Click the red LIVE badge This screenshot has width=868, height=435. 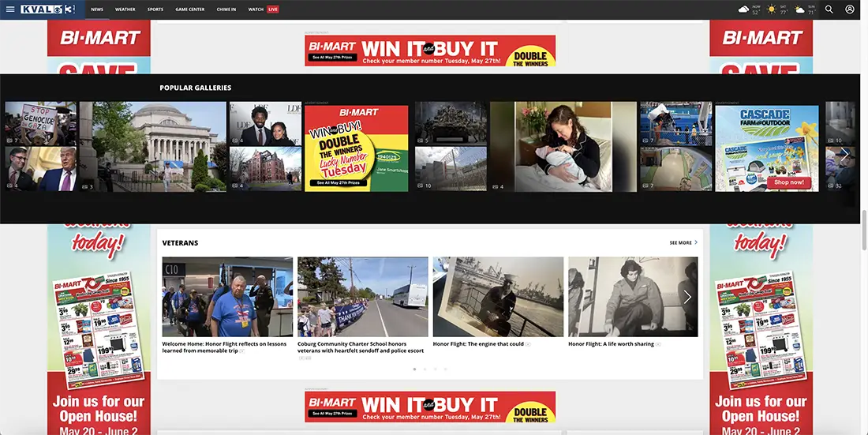click(x=273, y=9)
